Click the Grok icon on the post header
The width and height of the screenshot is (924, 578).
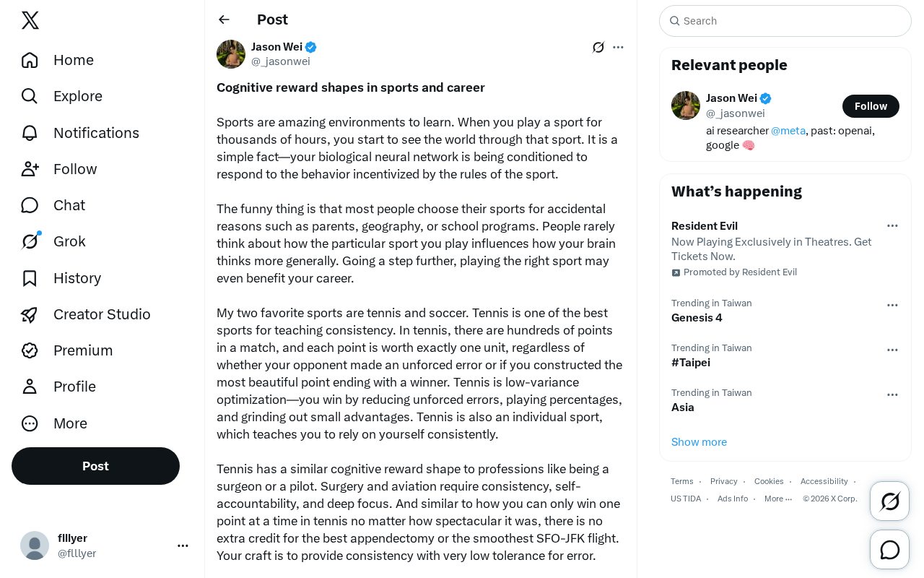tap(598, 47)
